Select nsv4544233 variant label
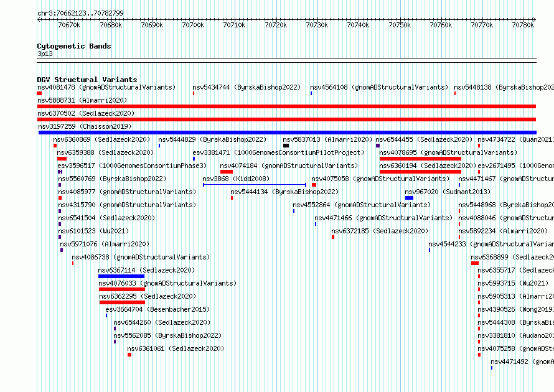Viewport: 554px width, 392px height. (x=491, y=244)
